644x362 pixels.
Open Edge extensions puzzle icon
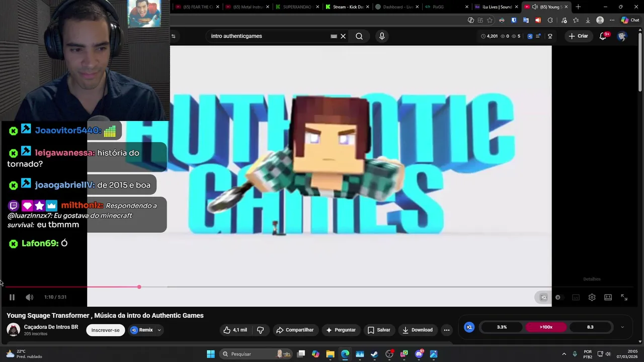550,20
